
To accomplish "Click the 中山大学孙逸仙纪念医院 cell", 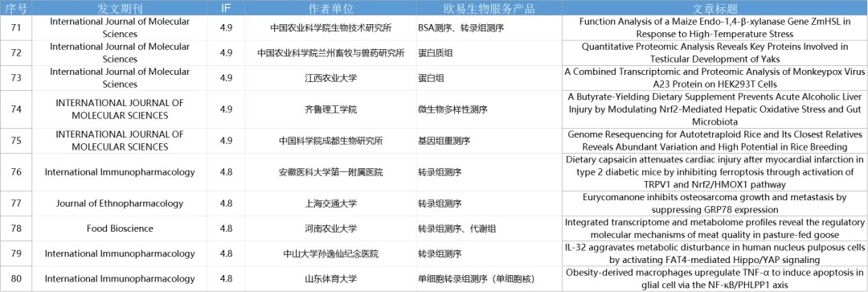I will 331,253.
